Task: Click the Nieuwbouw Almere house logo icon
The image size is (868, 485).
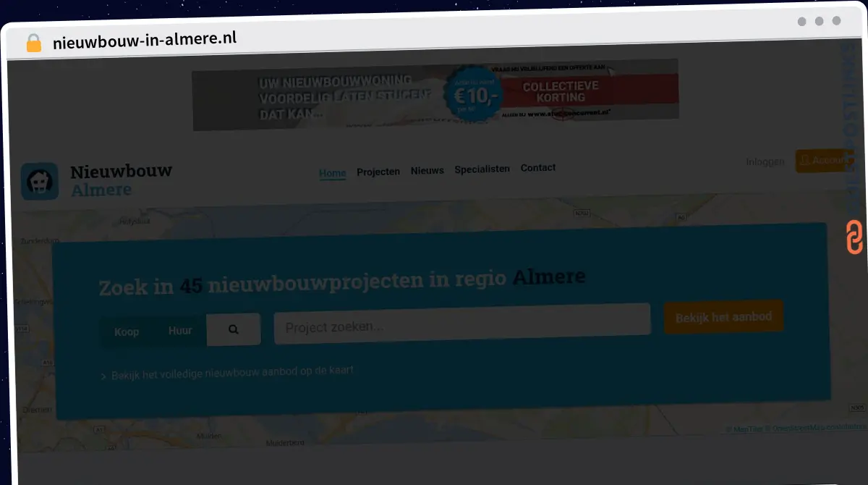Action: click(39, 181)
